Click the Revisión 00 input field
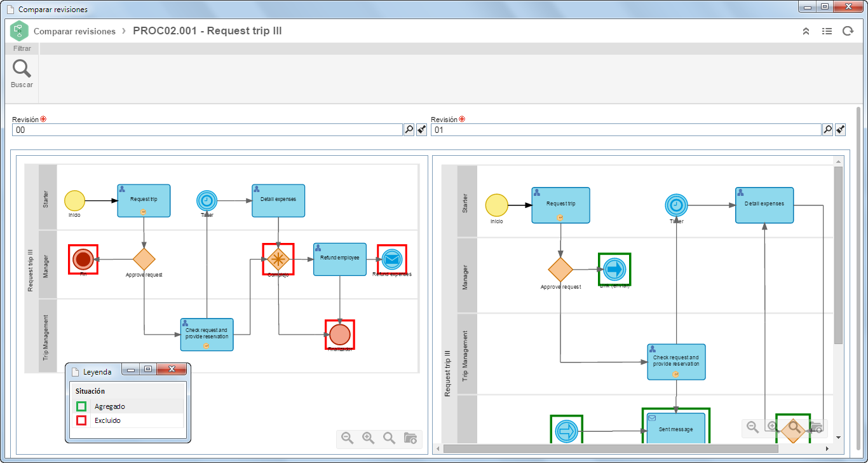Screen dimensions: 868x463 click(x=208, y=130)
